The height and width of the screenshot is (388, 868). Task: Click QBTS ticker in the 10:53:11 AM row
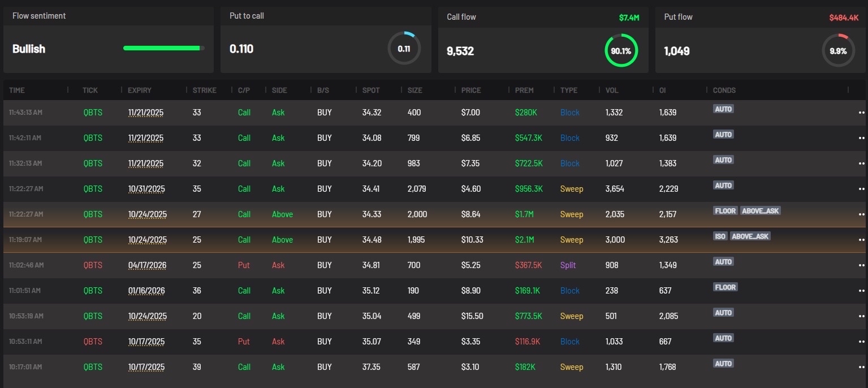(93, 342)
